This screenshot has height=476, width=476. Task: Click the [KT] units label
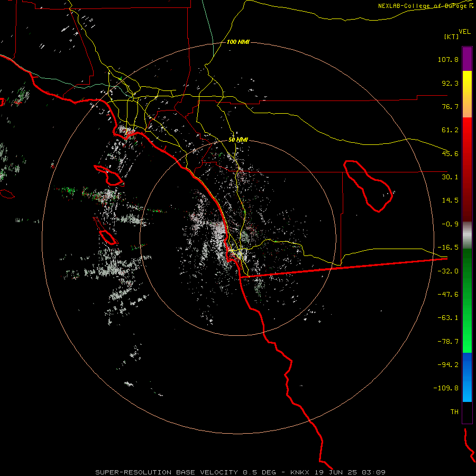pyautogui.click(x=452, y=36)
